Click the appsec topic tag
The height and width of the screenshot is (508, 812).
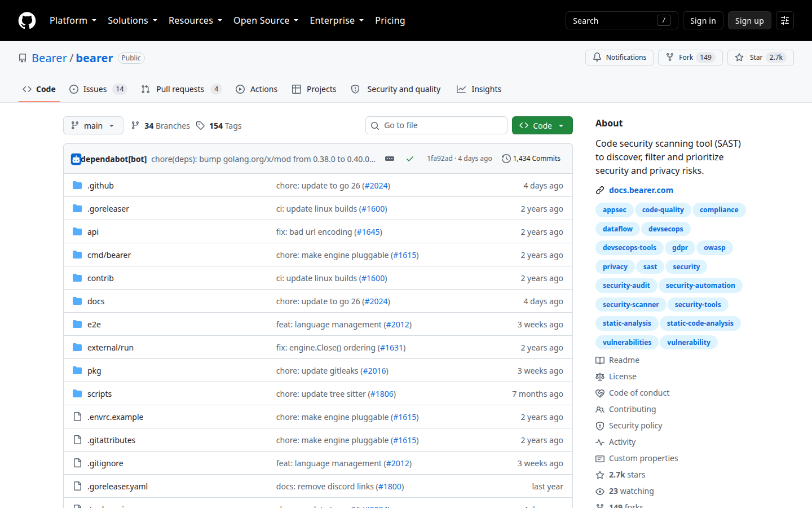click(x=614, y=210)
